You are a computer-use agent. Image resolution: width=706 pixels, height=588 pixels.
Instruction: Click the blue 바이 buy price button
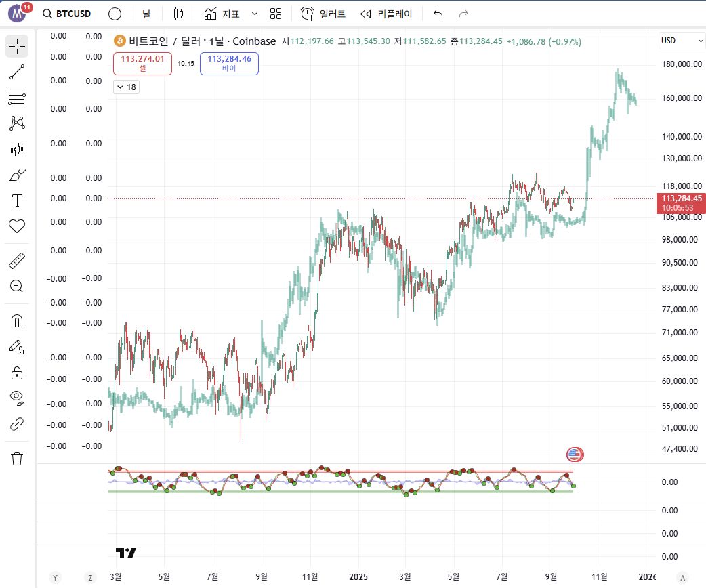(x=229, y=63)
